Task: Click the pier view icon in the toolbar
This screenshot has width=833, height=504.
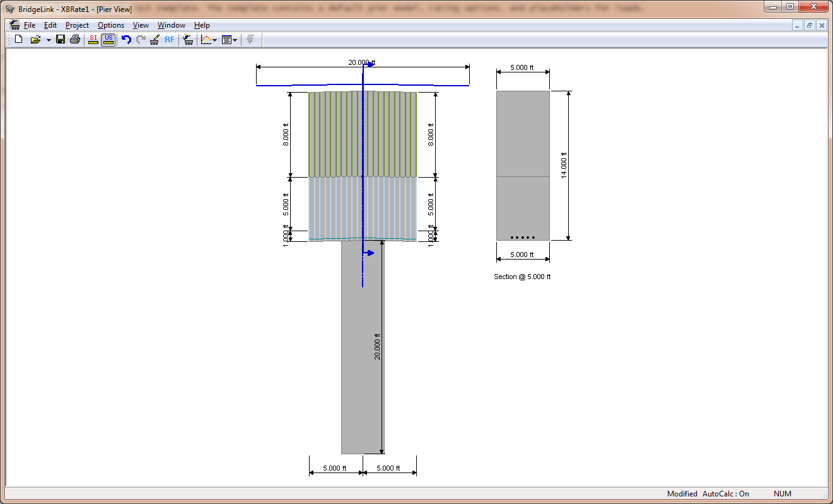Action: 188,40
